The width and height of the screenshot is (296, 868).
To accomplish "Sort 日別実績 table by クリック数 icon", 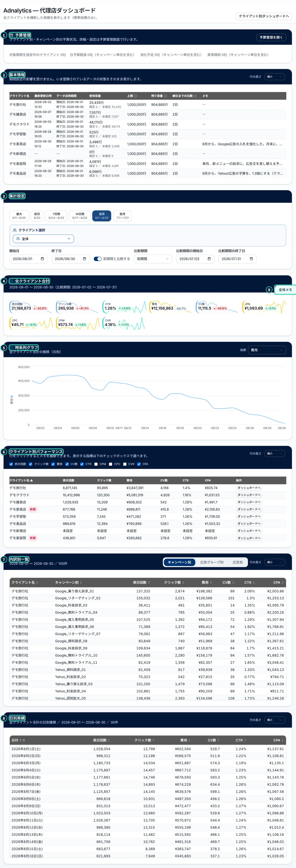I will point(154,740).
